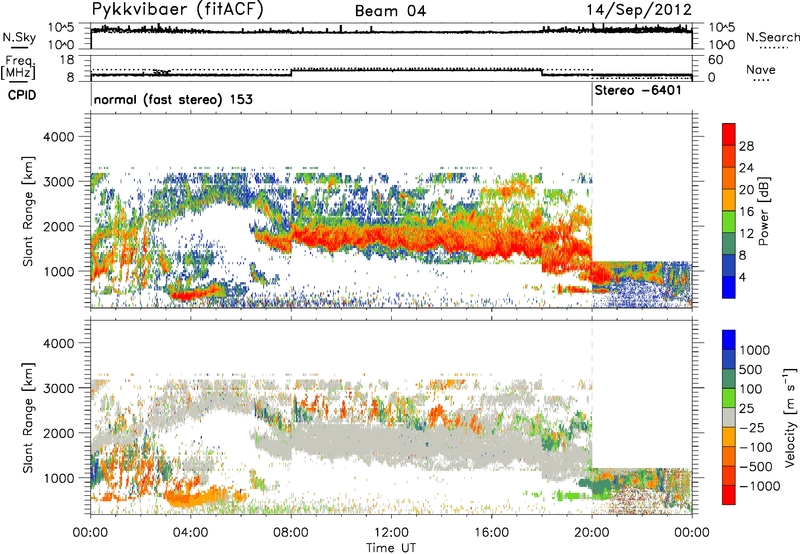Click the '16:00' time tick label
Image resolution: width=800 pixels, height=554 pixels.
coord(491,533)
